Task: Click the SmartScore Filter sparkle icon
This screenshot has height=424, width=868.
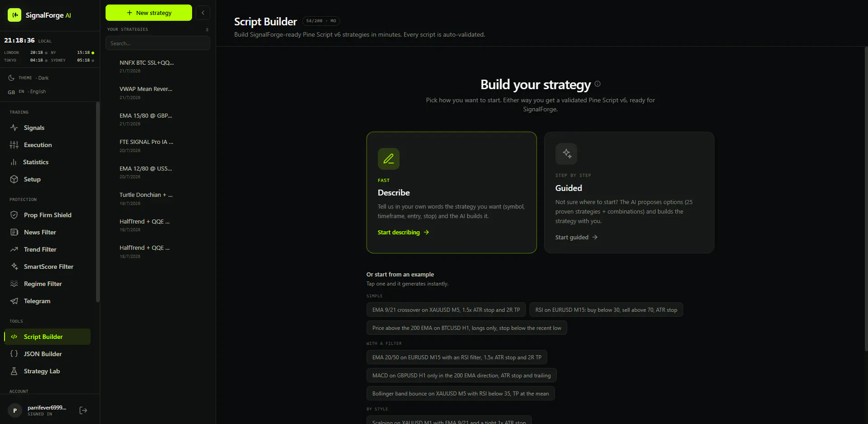Action: 14,267
